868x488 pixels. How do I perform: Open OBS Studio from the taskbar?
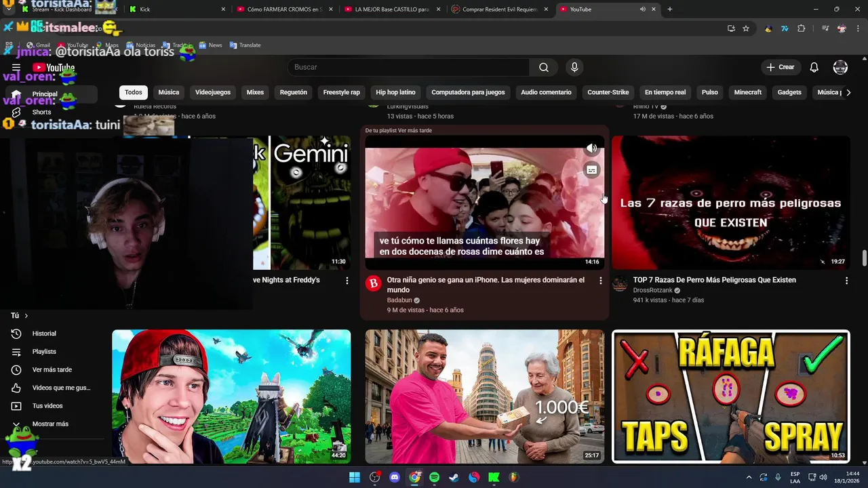click(374, 477)
